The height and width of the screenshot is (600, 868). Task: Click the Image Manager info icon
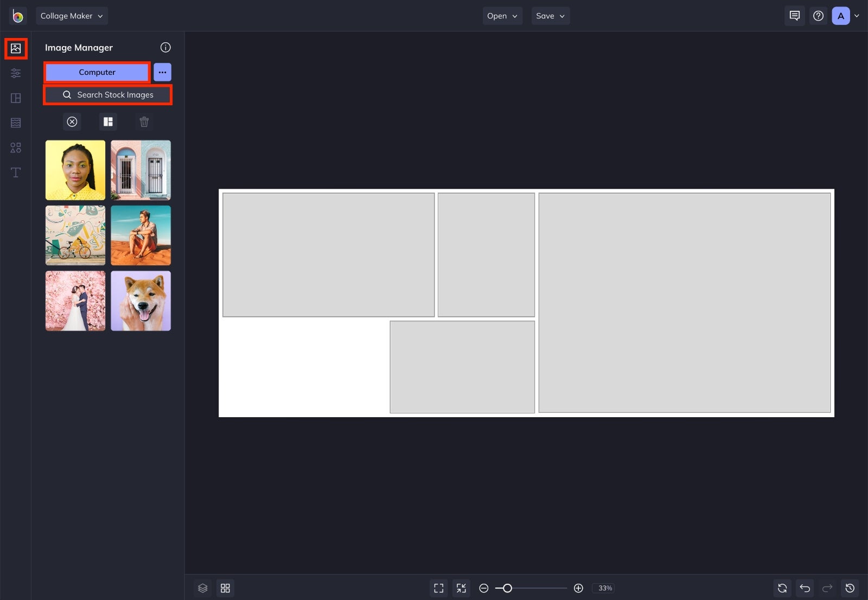point(165,48)
